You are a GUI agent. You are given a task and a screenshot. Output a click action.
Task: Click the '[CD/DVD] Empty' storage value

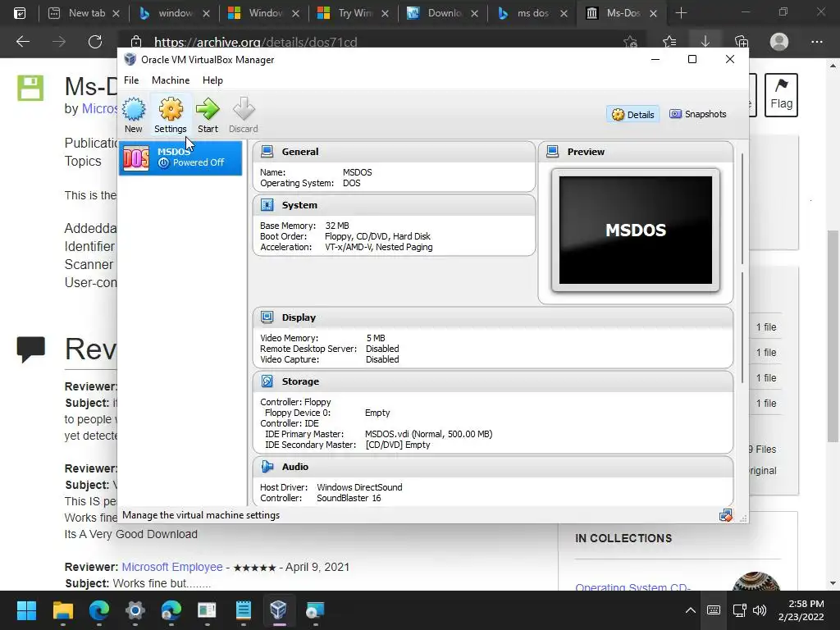coord(398,445)
